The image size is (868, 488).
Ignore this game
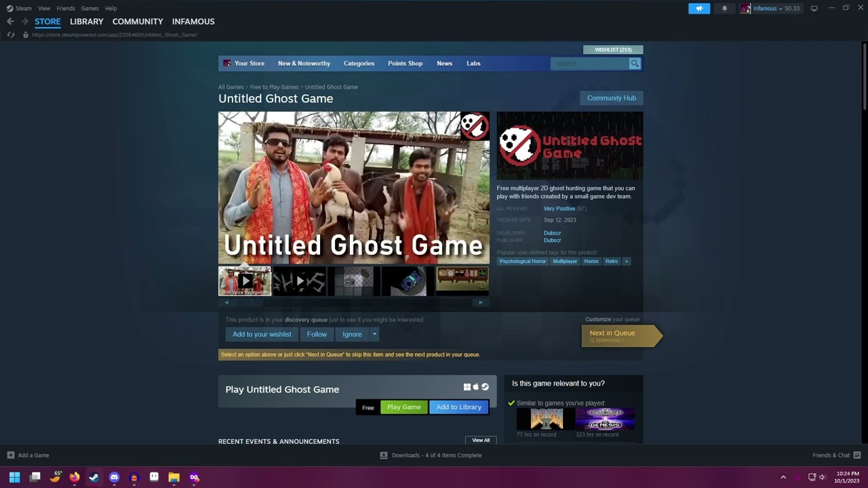[x=352, y=334]
